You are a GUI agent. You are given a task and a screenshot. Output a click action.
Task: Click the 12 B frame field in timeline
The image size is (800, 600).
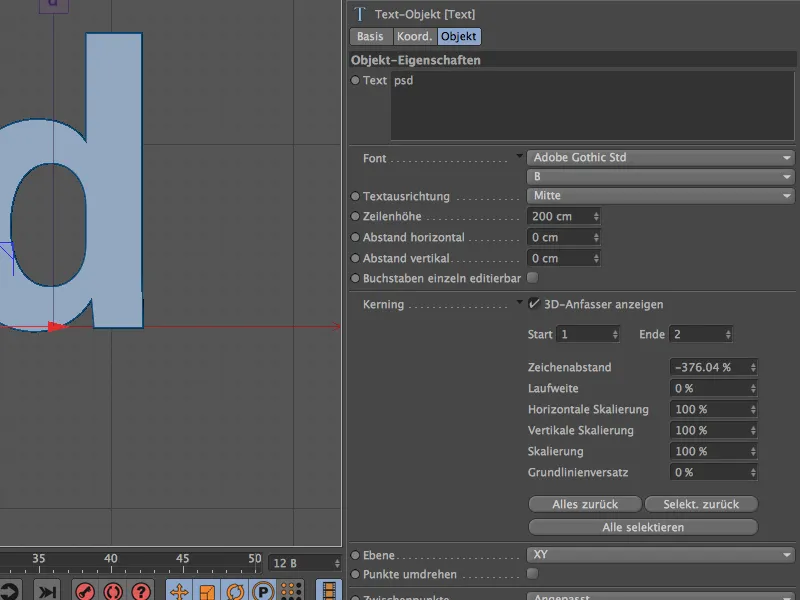click(x=305, y=563)
